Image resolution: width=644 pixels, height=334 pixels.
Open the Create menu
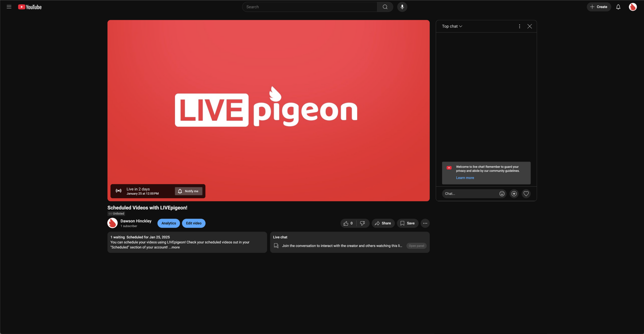coord(598,7)
